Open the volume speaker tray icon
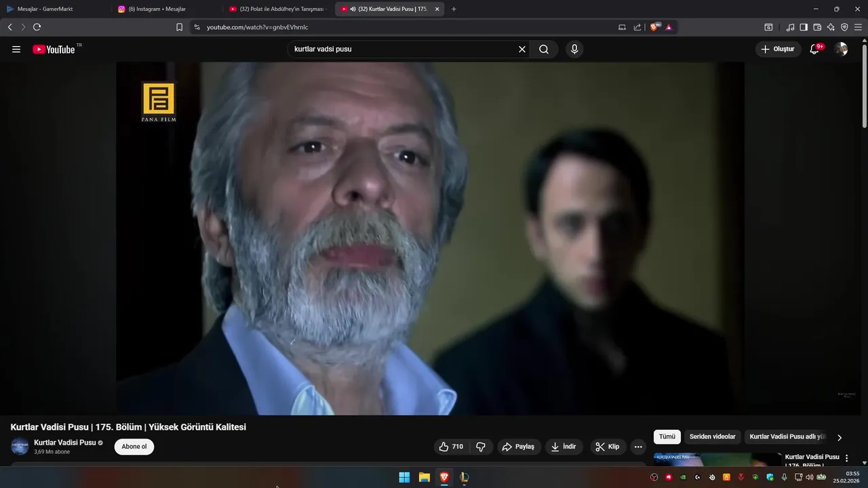Image resolution: width=868 pixels, height=488 pixels. coord(809,477)
